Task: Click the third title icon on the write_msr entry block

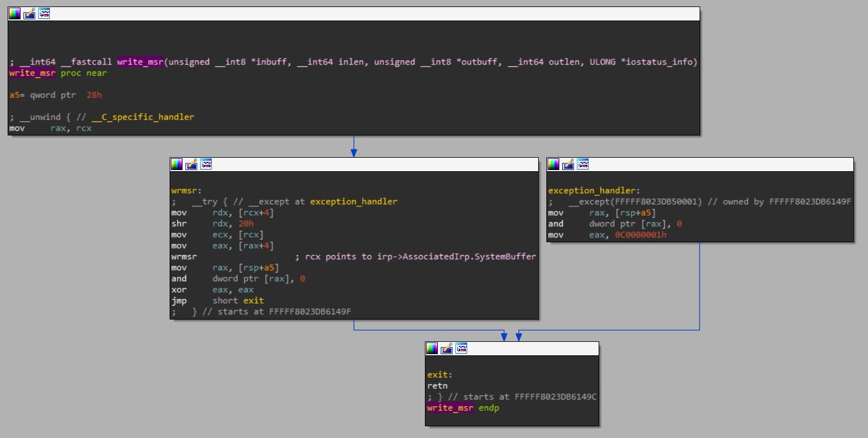Action: tap(44, 13)
